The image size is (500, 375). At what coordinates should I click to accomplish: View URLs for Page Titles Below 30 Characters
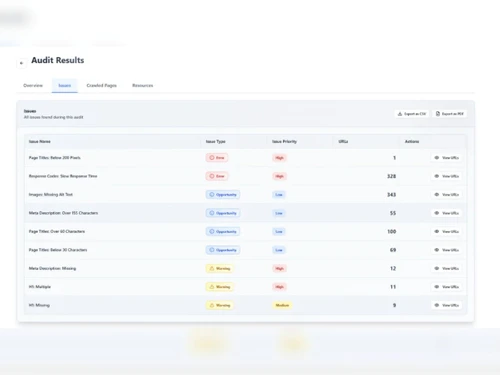tap(447, 250)
